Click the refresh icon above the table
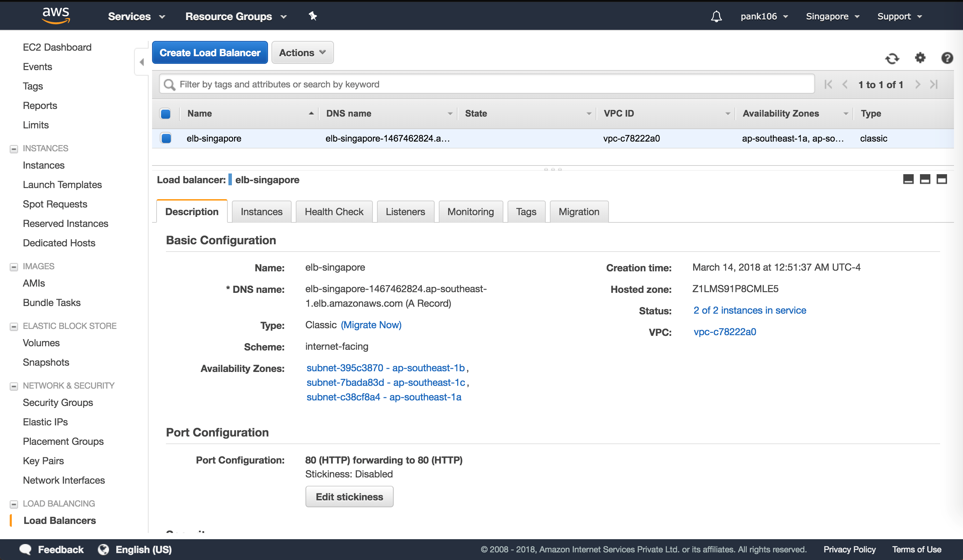Viewport: 963px width, 560px height. coord(892,58)
